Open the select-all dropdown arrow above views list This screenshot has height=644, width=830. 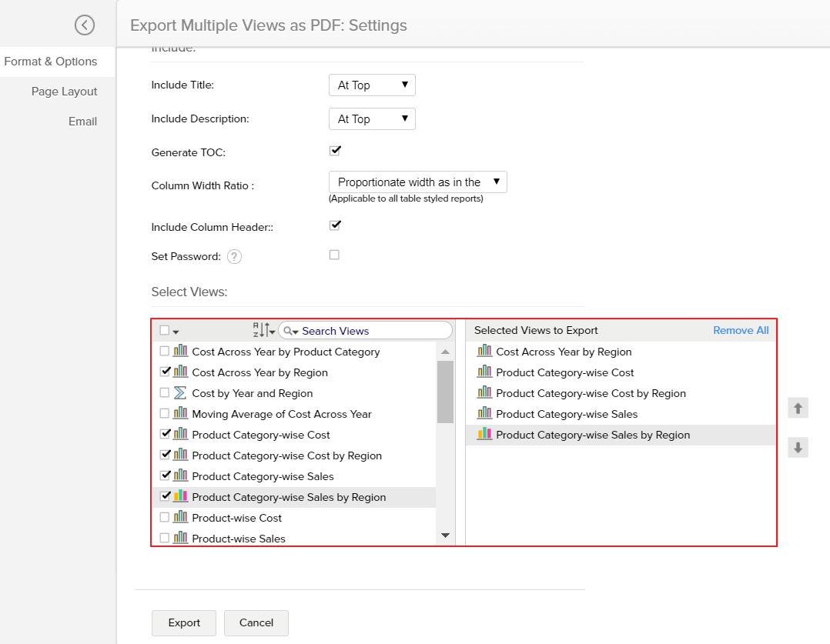click(x=176, y=329)
